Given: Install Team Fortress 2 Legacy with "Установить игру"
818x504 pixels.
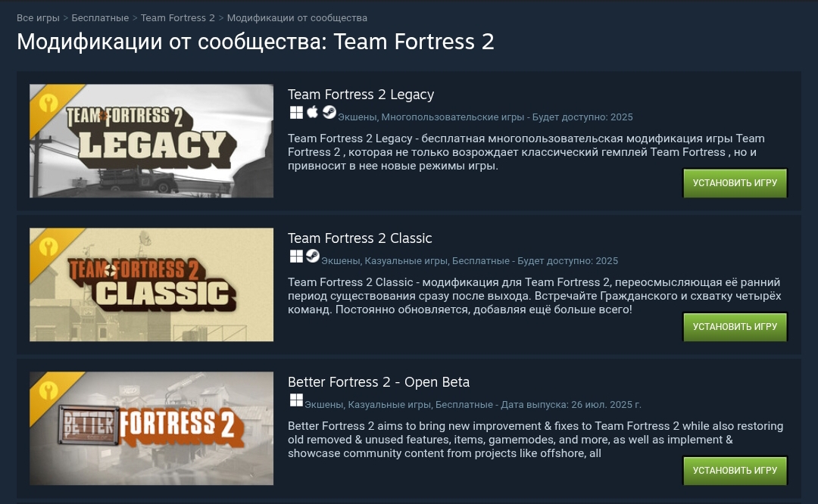Looking at the screenshot, I should pos(735,183).
